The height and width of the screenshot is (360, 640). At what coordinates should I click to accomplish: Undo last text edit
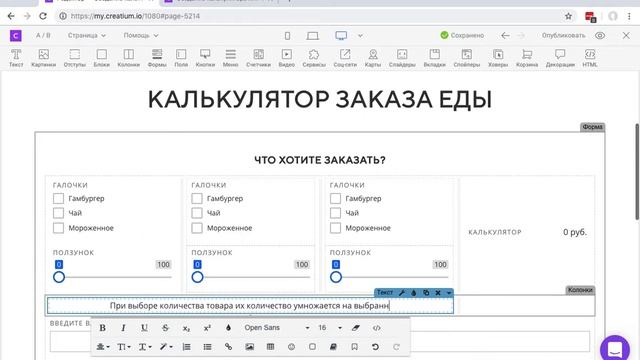coord(375,347)
